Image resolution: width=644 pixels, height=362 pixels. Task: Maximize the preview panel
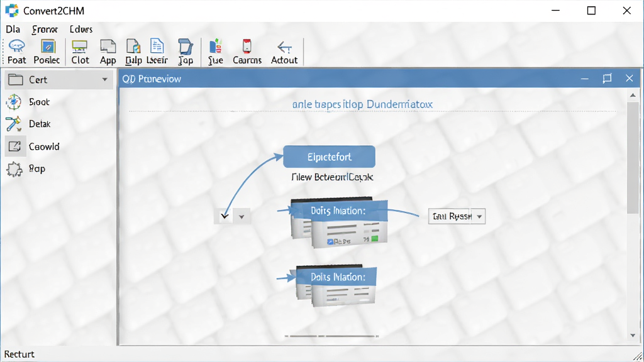click(x=607, y=79)
